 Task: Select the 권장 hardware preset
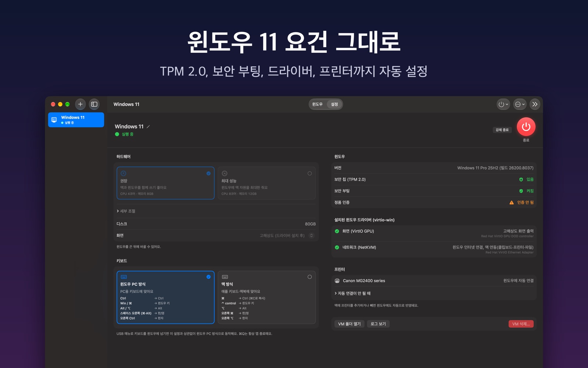point(165,183)
